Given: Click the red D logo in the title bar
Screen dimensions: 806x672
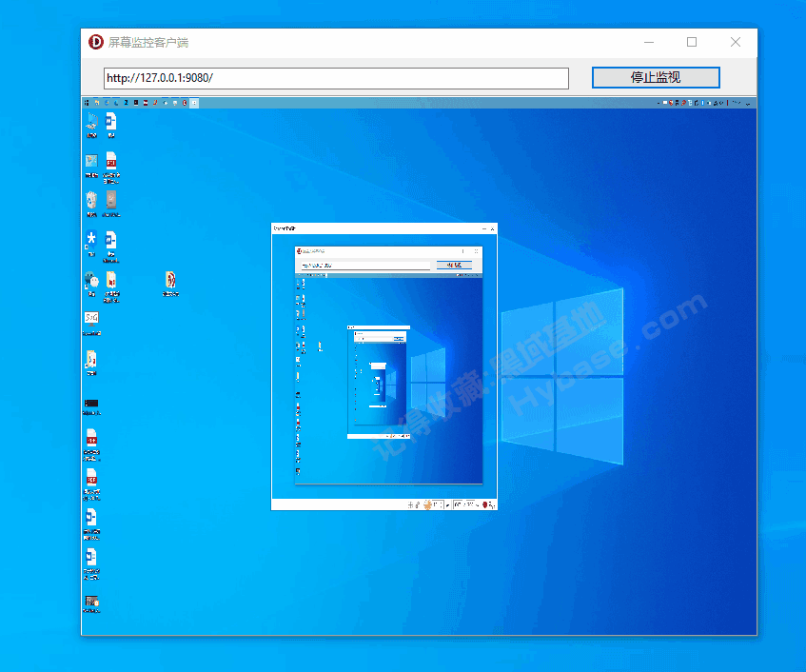Looking at the screenshot, I should pos(96,42).
